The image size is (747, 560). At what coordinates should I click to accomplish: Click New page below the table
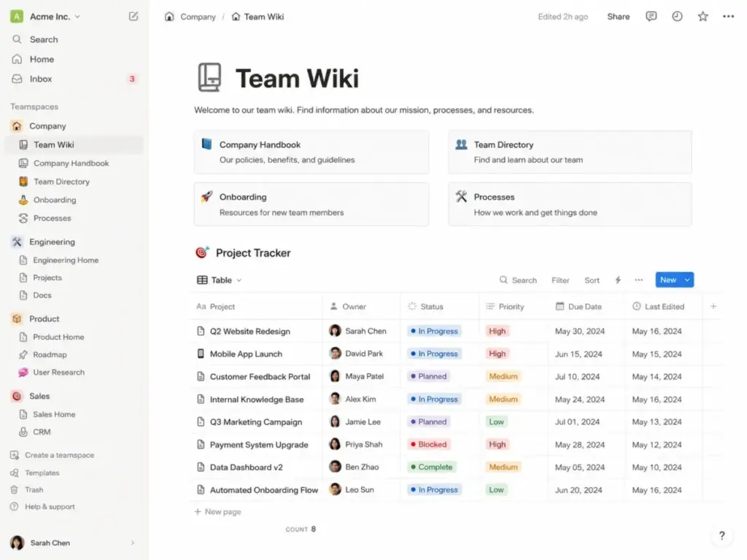(x=217, y=511)
